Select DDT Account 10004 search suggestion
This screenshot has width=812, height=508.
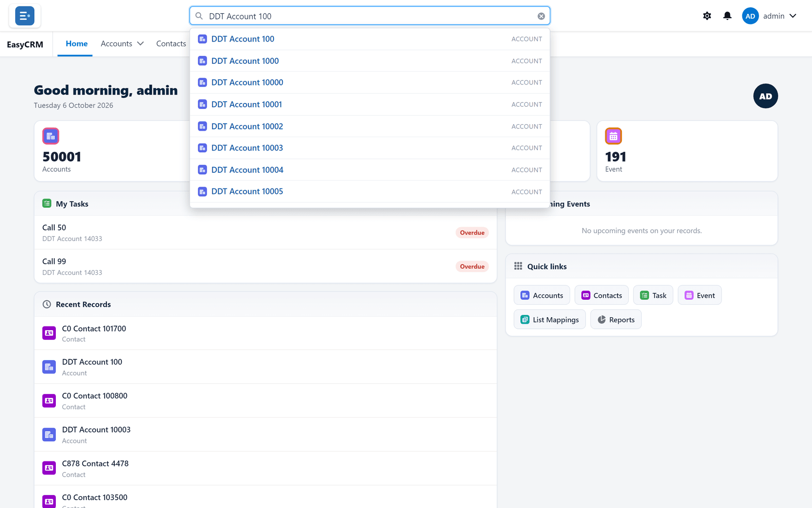coord(370,169)
